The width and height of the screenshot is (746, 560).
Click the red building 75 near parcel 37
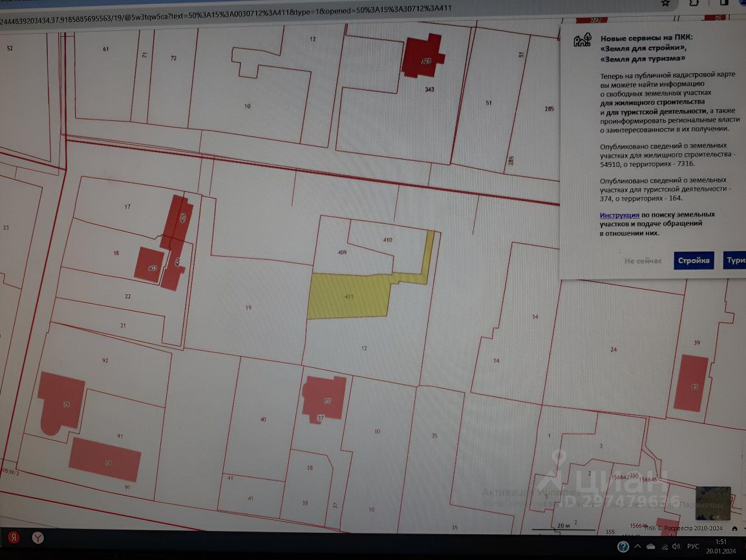tap(325, 400)
